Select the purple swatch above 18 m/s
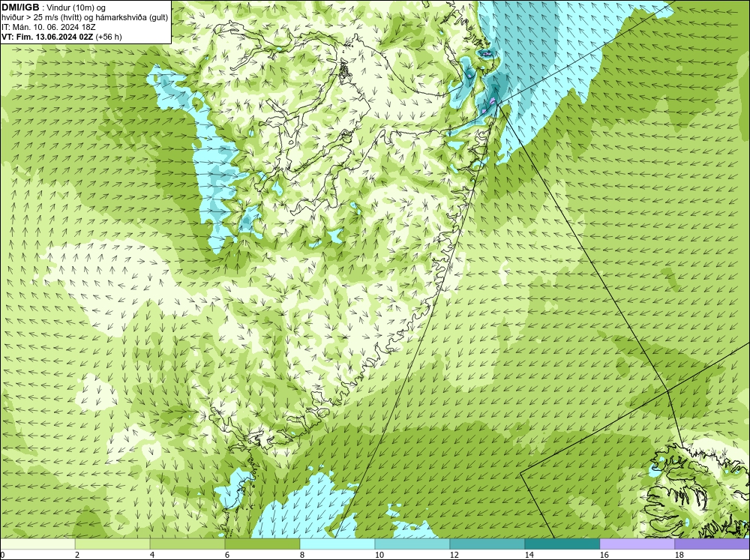 [712, 544]
